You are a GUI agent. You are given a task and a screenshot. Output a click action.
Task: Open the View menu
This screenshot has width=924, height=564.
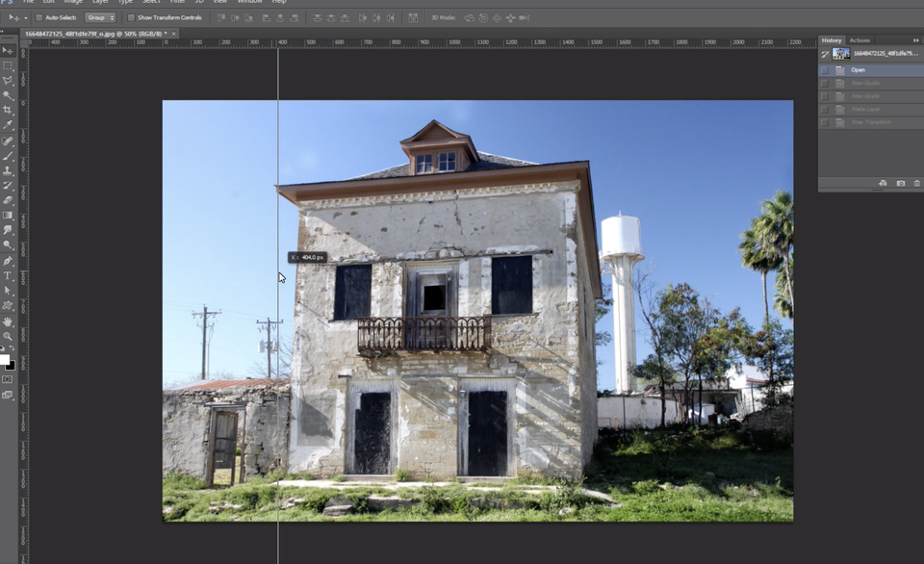(219, 2)
